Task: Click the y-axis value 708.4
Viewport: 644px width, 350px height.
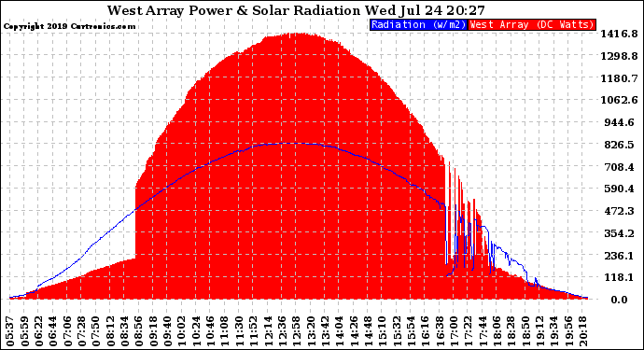Action: pos(620,167)
